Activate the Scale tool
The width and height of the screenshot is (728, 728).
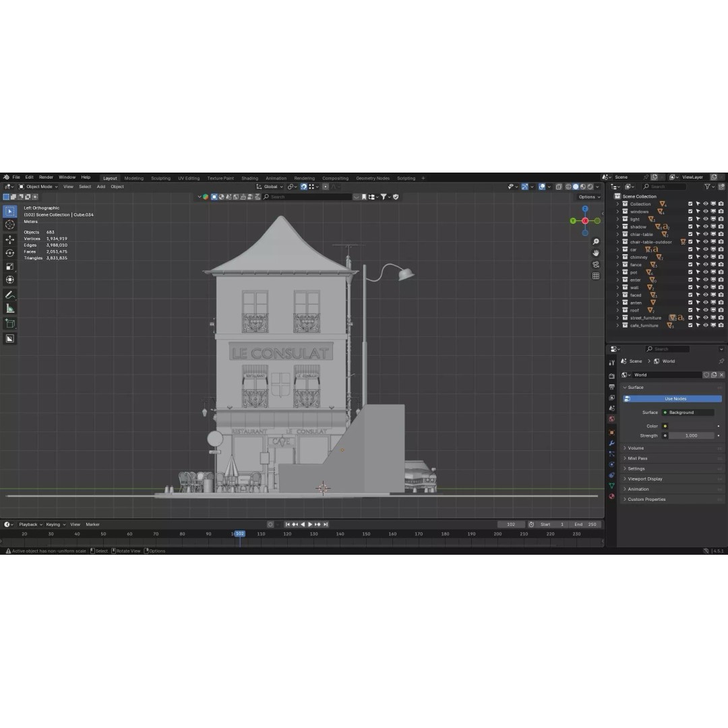[x=9, y=266]
